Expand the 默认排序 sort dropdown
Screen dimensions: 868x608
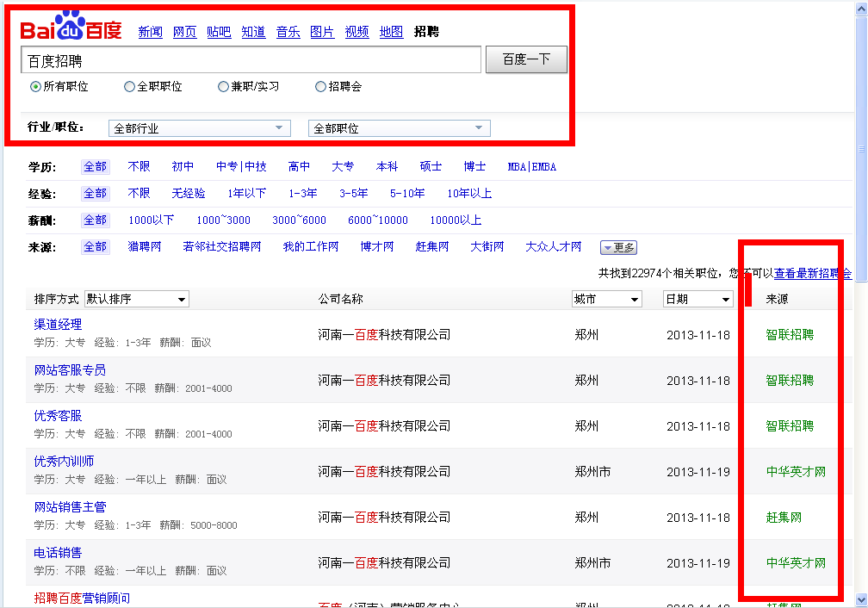(x=137, y=299)
